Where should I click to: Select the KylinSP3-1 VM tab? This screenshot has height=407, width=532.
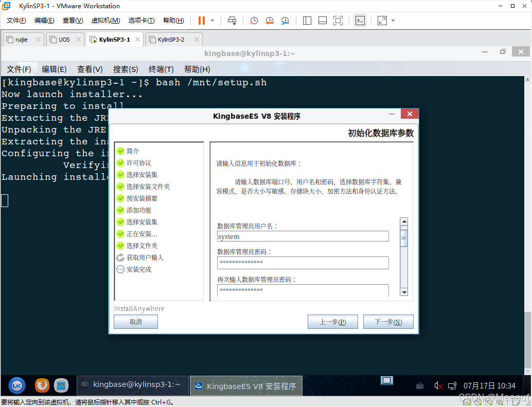point(114,40)
